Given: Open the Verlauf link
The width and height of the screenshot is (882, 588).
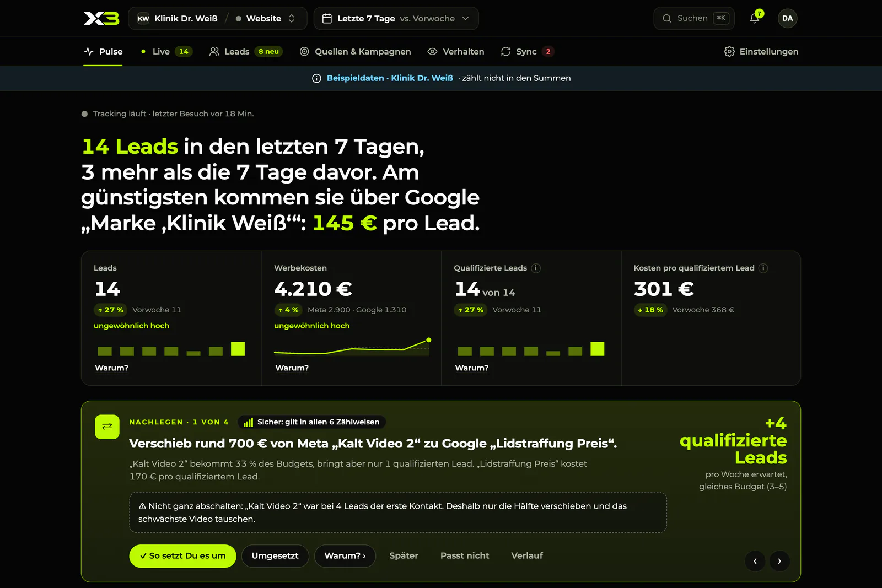Looking at the screenshot, I should pyautogui.click(x=527, y=555).
